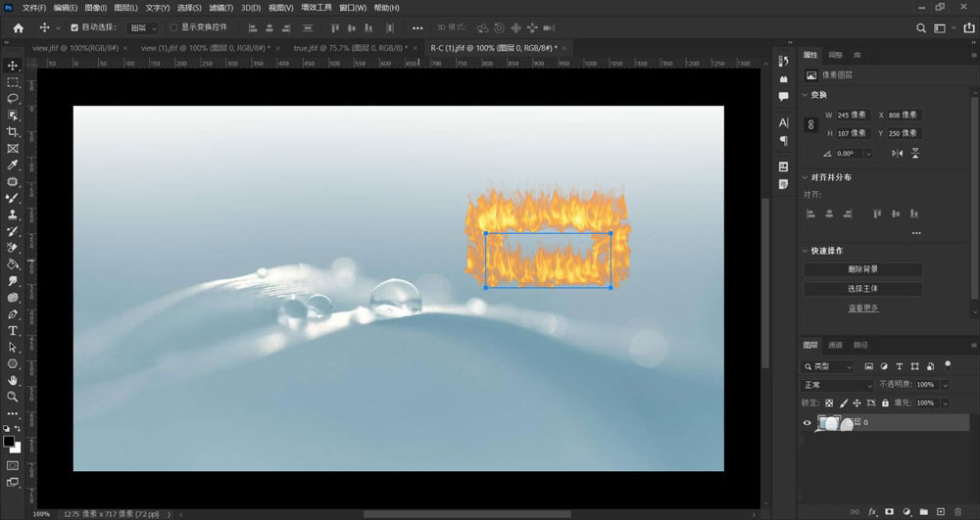980x520 pixels.
Task: Click the create new layer icon
Action: tap(941, 511)
